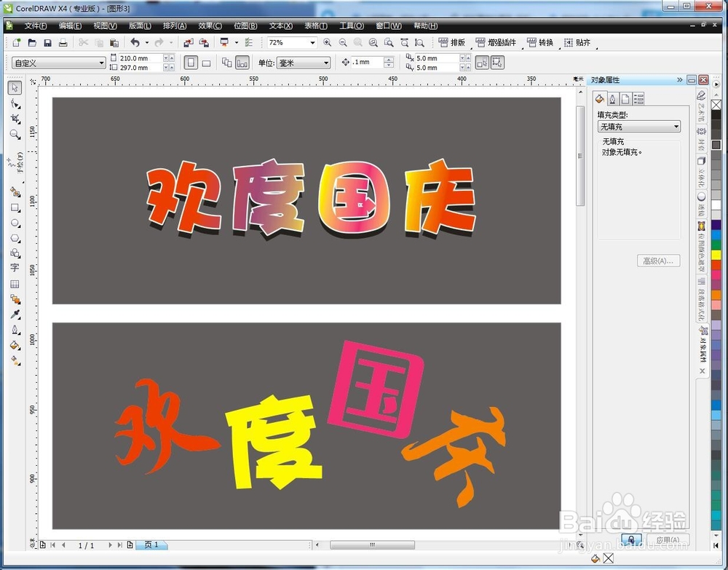Open the units 毫米 dropdown
728x570 pixels.
coord(303,63)
